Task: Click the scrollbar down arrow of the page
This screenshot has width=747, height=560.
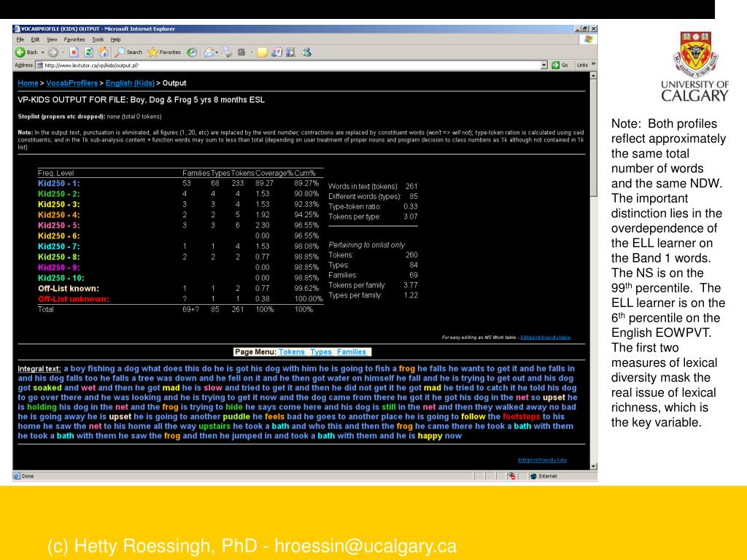Action: point(593,466)
